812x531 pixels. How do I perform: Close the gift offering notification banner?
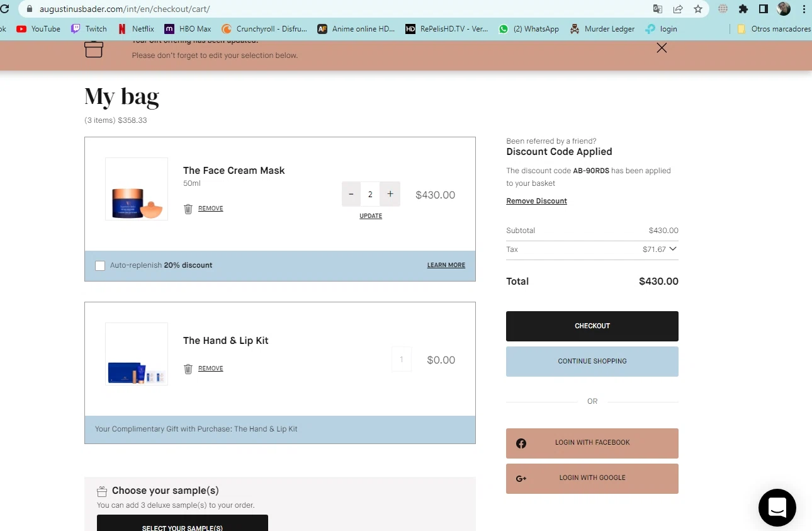point(662,48)
